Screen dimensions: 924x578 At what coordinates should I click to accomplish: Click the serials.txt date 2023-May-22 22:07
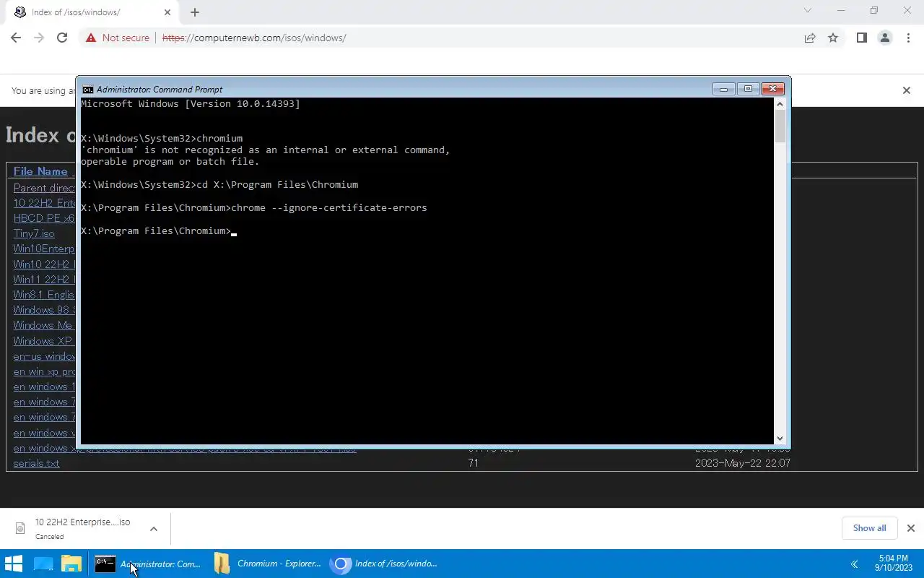[742, 463]
